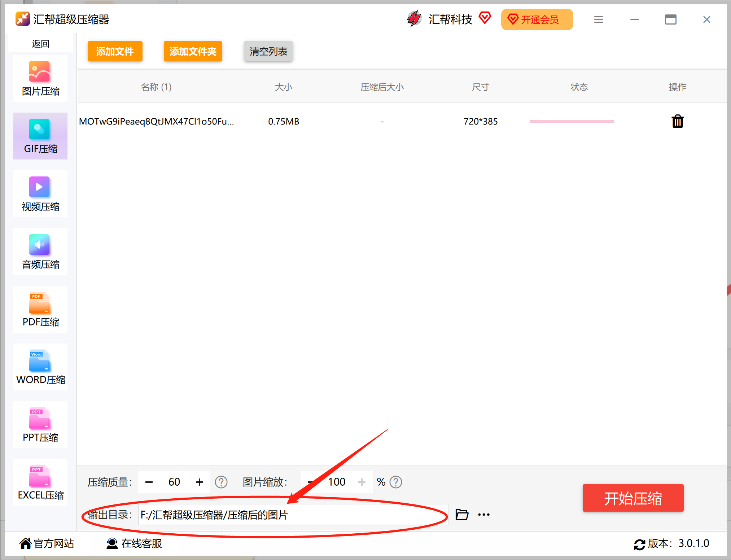Open the output folder icon
Screen dimensions: 731x560
point(462,515)
